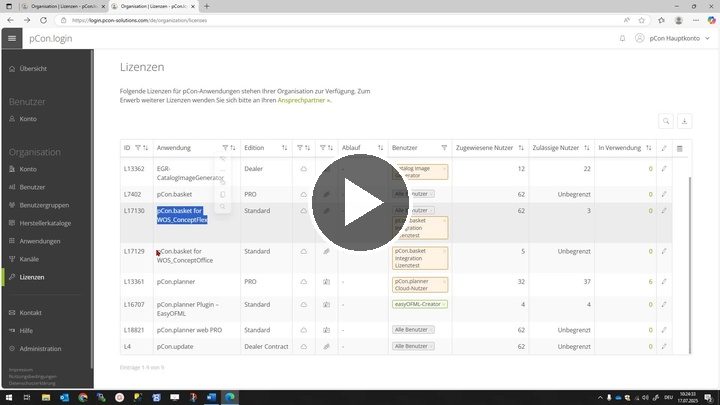
Task: Click the cloud icon in row L4
Action: 304,346
